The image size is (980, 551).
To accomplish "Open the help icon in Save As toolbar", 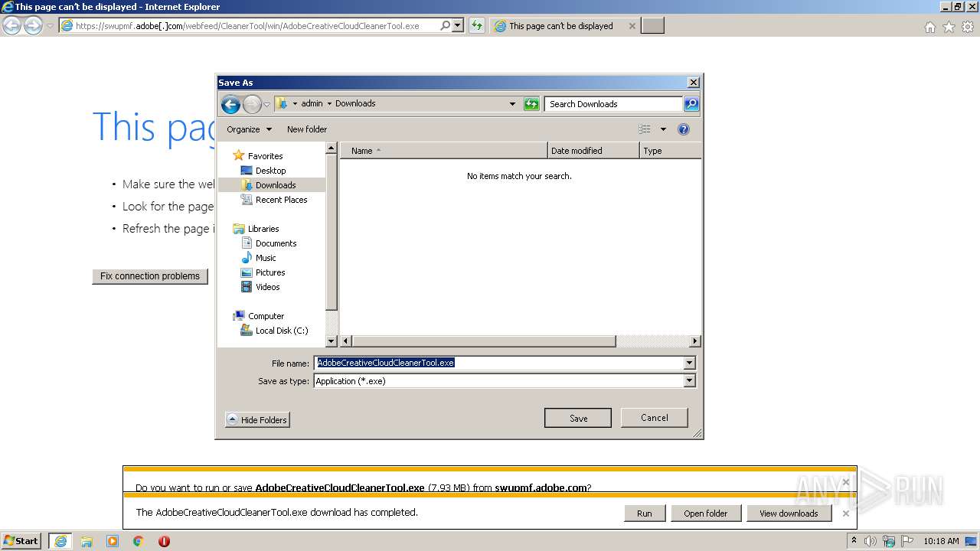I will pyautogui.click(x=684, y=129).
